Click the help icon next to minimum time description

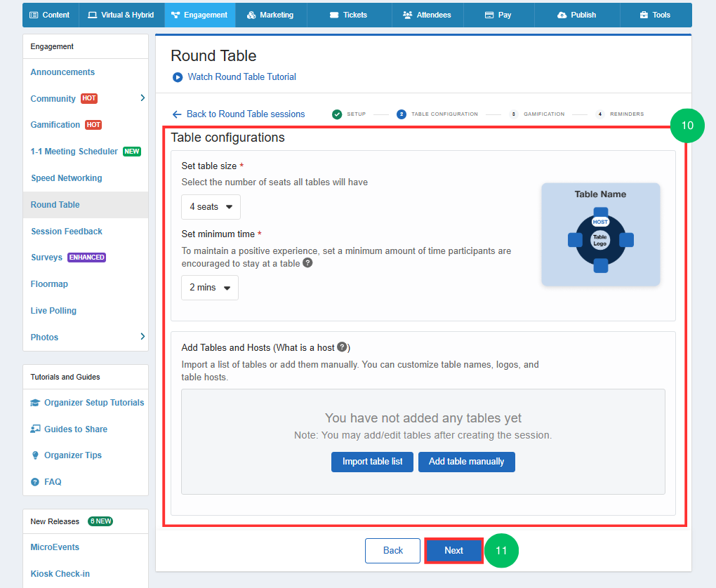(x=307, y=263)
